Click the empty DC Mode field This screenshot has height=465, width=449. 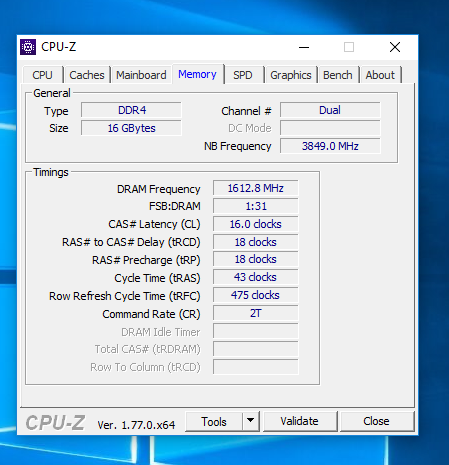[330, 128]
